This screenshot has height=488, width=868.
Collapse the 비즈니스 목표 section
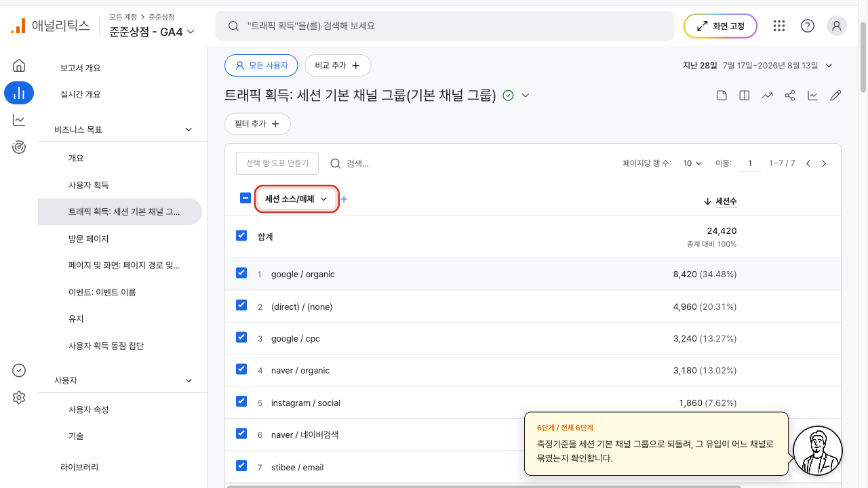(189, 129)
